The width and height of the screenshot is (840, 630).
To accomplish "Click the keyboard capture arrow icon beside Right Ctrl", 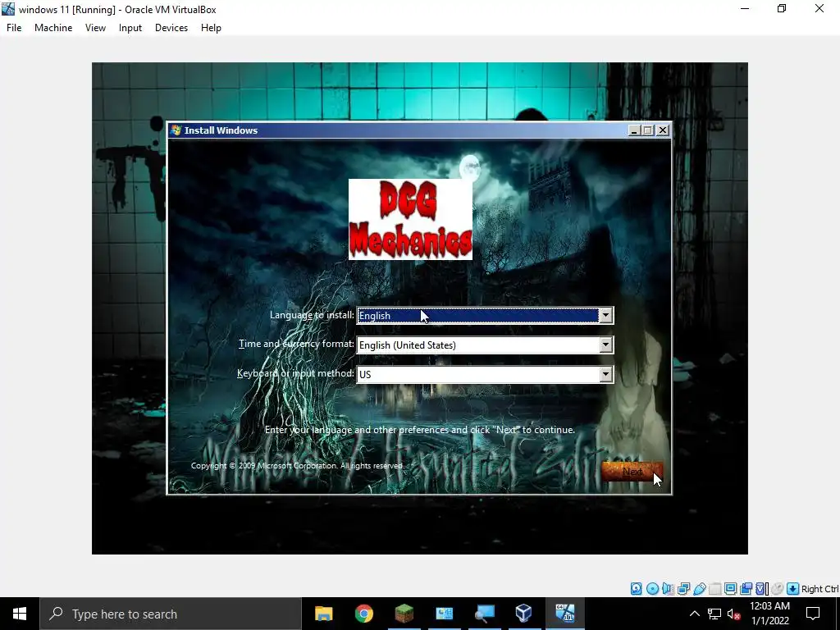I will coord(793,589).
